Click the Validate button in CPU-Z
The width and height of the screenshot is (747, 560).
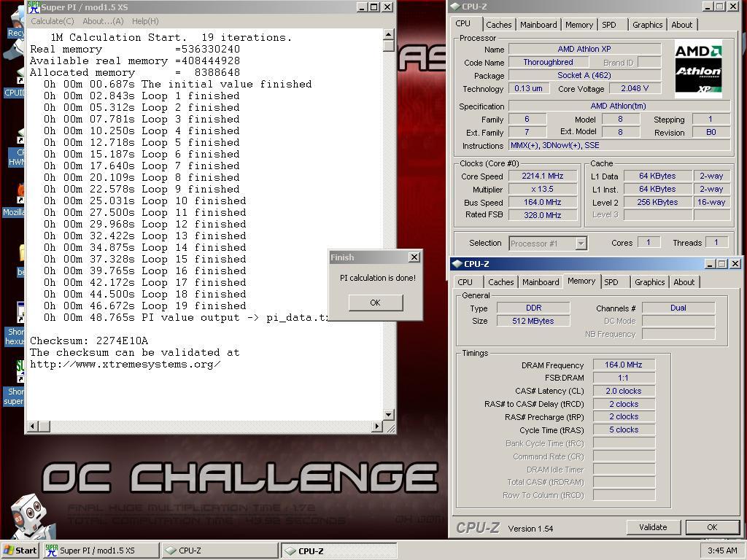pyautogui.click(x=653, y=527)
